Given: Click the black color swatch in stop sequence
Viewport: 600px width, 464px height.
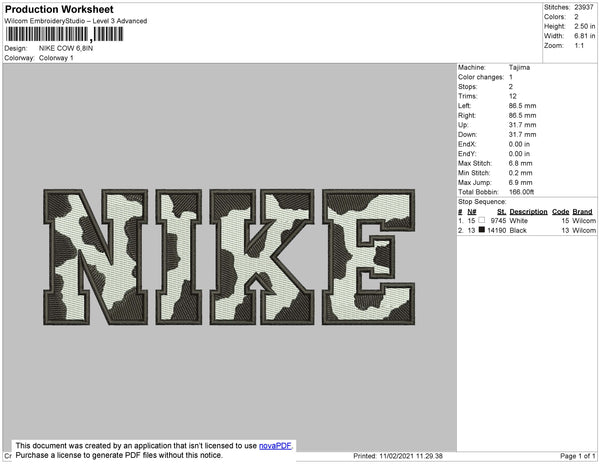Looking at the screenshot, I should (x=482, y=230).
